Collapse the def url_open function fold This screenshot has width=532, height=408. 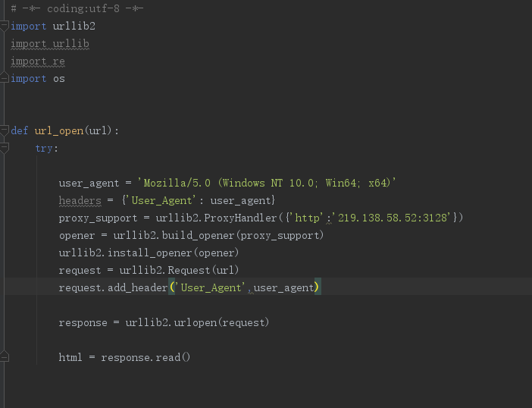5,130
